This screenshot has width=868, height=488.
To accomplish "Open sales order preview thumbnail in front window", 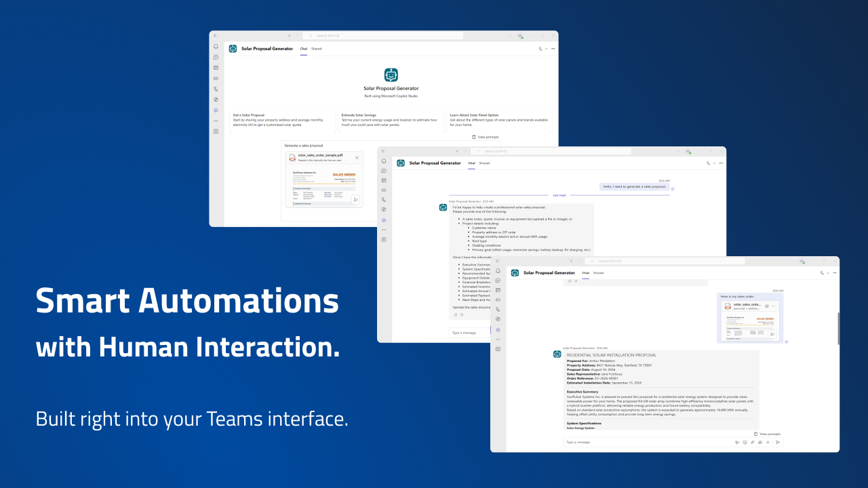I will 750,327.
